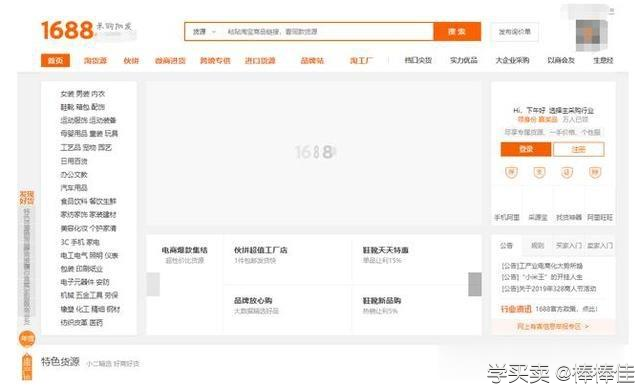
Task: Click the carousel next arrow on the right
Action: coord(475,284)
